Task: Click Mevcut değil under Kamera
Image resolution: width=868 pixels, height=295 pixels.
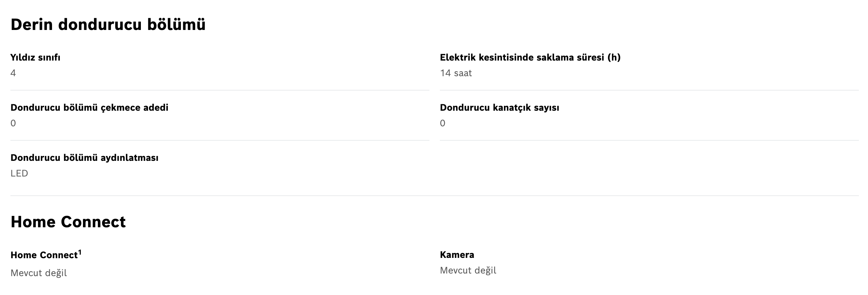Action: click(468, 271)
